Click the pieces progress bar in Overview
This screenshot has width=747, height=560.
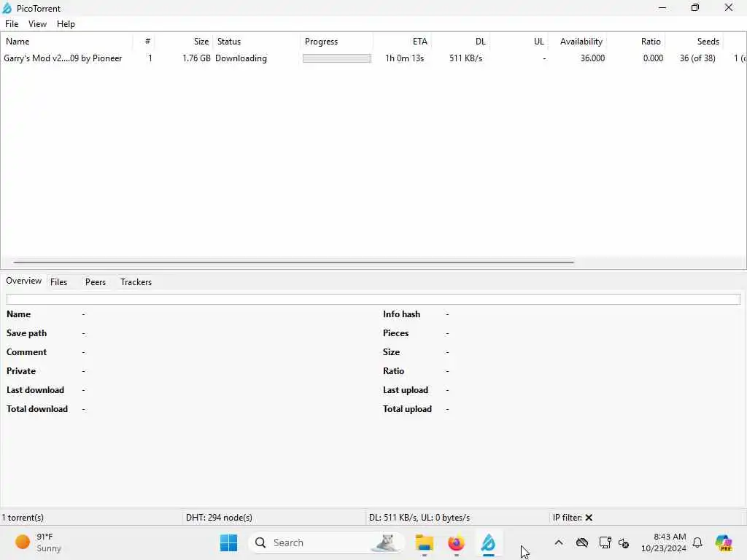coord(373,299)
